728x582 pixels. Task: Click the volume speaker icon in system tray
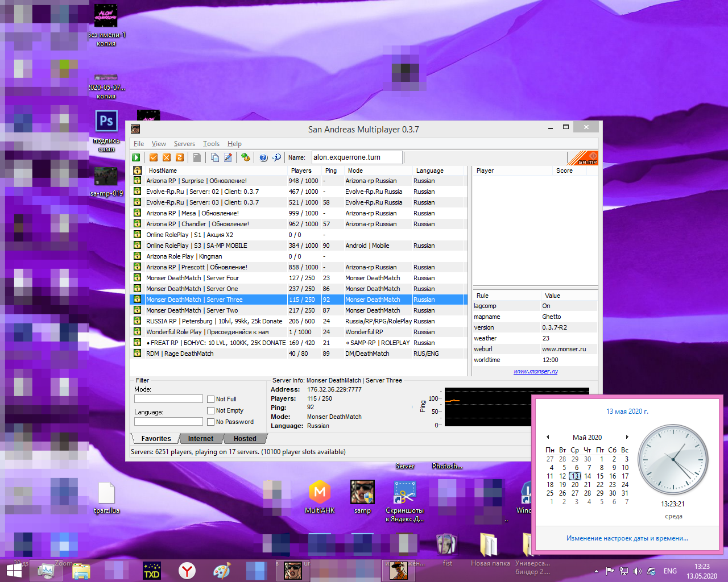(x=637, y=571)
